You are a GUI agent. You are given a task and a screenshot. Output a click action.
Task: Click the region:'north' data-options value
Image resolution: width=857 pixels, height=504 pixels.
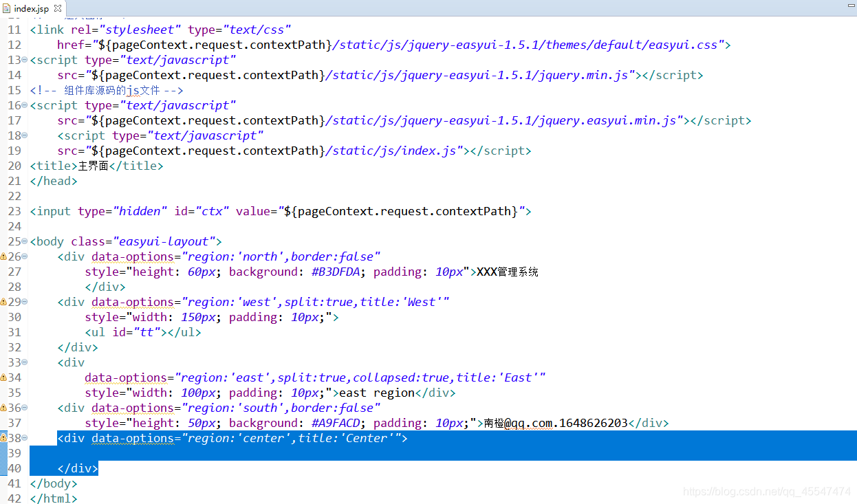(x=281, y=256)
